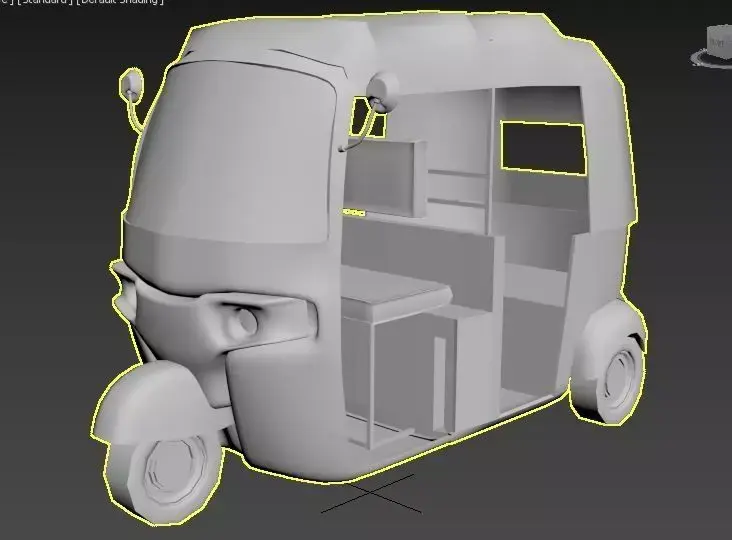Open the Standard viewport label menu

tap(45, 1)
